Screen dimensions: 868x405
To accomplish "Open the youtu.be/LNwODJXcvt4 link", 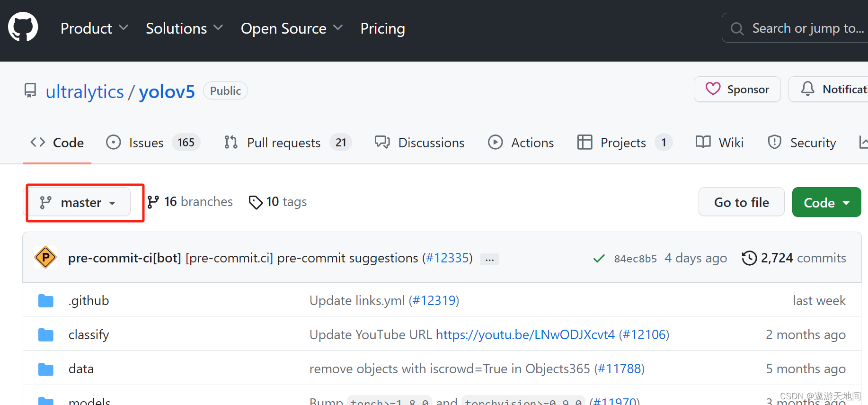I will point(525,334).
